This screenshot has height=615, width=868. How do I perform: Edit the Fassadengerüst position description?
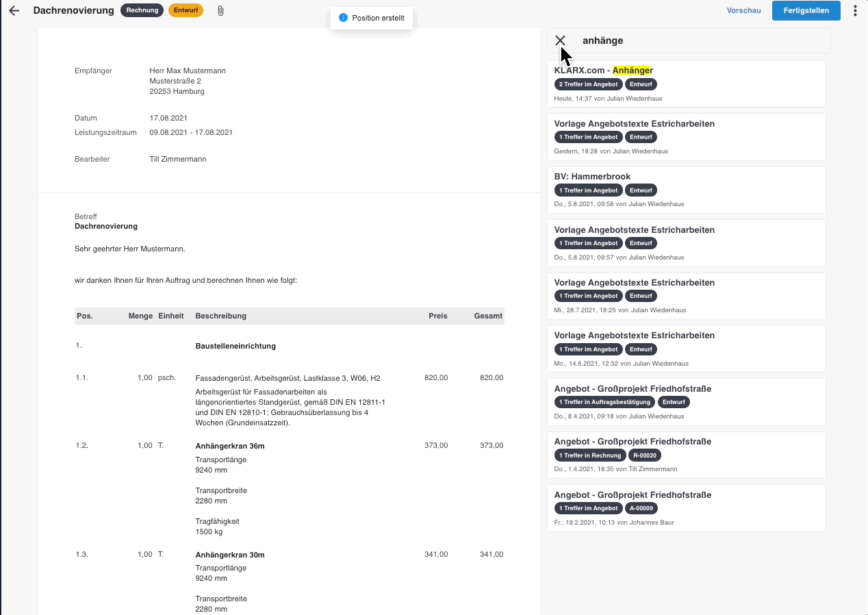click(288, 378)
